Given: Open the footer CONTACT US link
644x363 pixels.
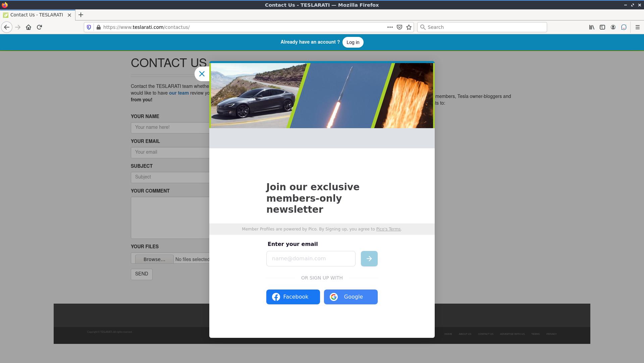Looking at the screenshot, I should (486, 334).
